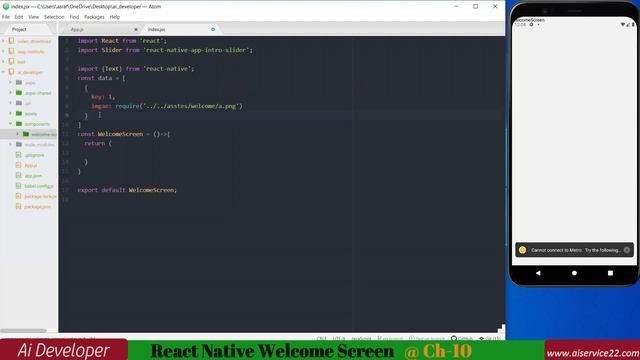Open the Find menu

pos(74,17)
